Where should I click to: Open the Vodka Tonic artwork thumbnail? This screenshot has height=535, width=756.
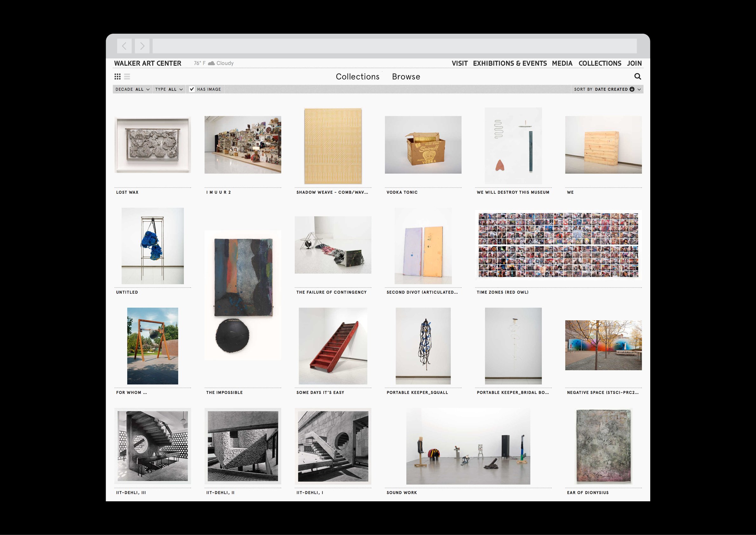pyautogui.click(x=423, y=145)
